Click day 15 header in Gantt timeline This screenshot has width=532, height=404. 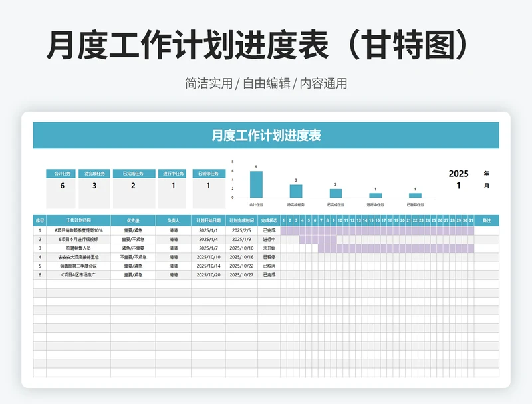click(371, 220)
